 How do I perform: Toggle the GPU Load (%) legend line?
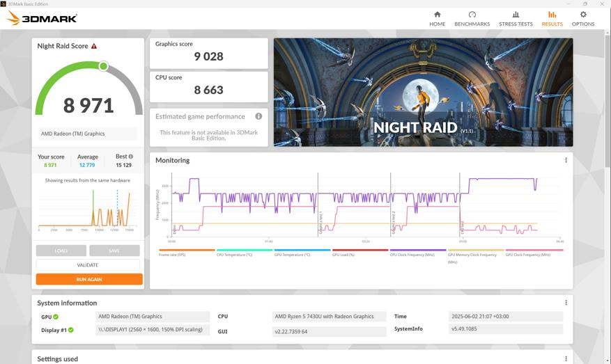tap(360, 252)
